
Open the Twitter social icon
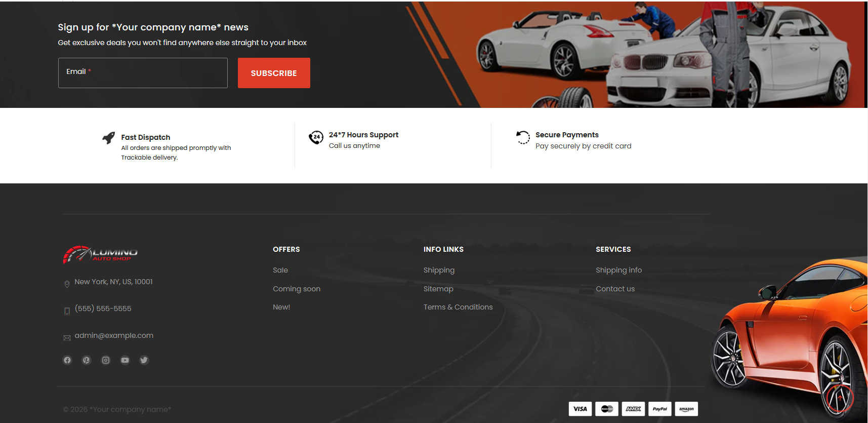(x=144, y=360)
